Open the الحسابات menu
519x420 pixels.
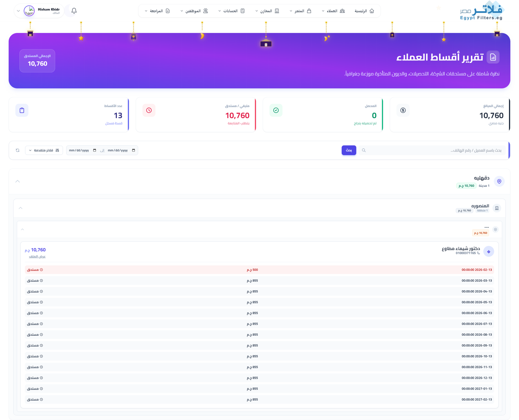point(231,11)
